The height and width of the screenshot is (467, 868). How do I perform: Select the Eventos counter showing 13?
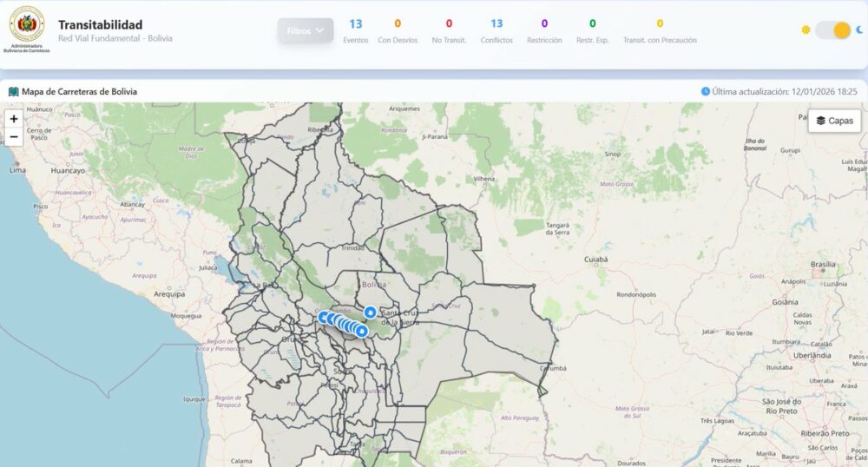point(355,30)
